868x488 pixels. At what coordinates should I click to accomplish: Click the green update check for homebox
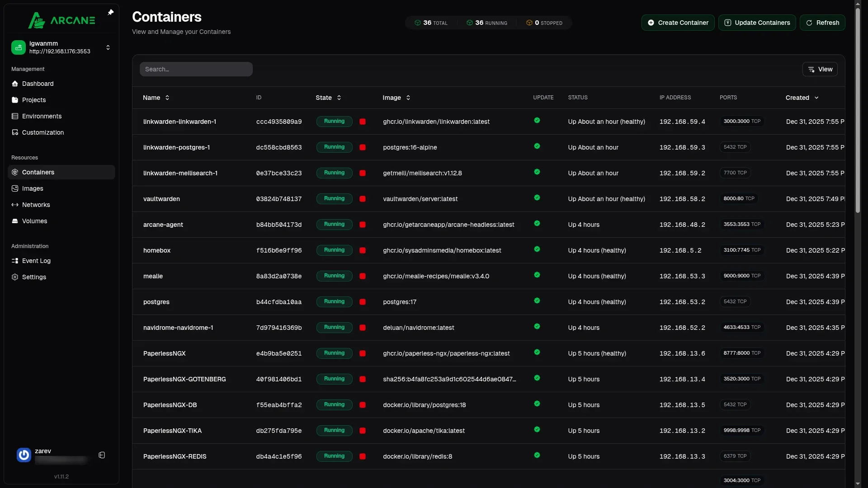pyautogui.click(x=537, y=249)
